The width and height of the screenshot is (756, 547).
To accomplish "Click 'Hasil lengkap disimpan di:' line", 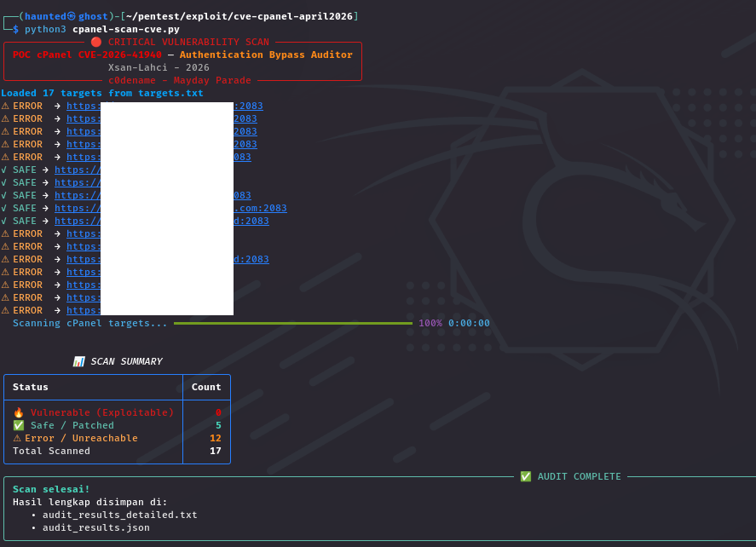I will coord(90,502).
